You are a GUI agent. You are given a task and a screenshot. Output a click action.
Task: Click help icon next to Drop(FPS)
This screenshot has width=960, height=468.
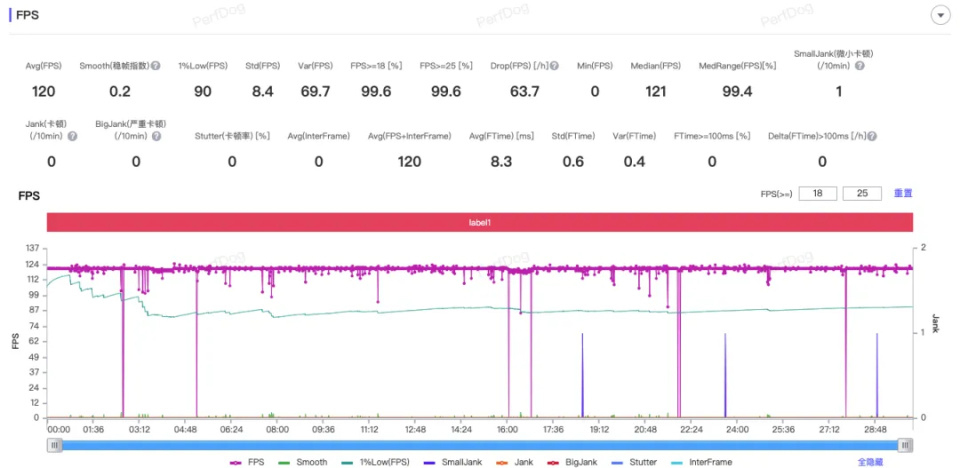[554, 66]
